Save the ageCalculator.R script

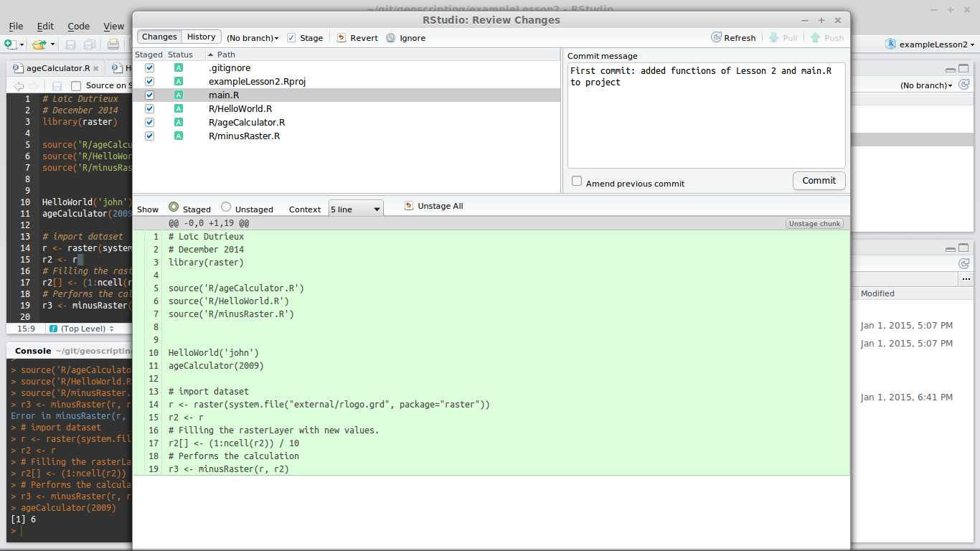[x=70, y=44]
